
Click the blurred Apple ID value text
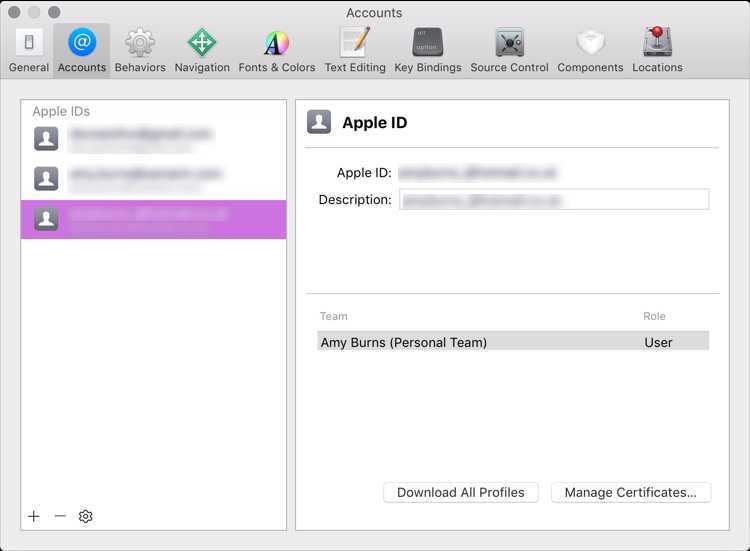click(x=477, y=172)
